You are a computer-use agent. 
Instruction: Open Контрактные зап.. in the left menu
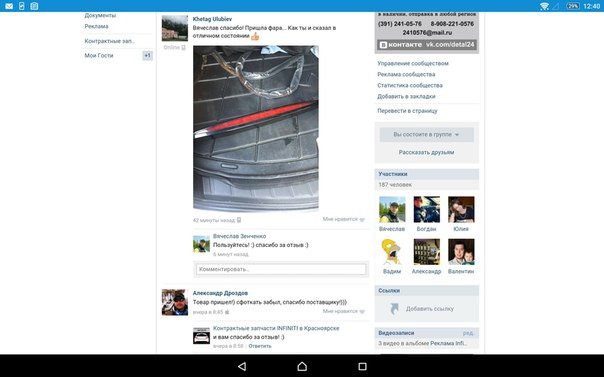[x=110, y=41]
